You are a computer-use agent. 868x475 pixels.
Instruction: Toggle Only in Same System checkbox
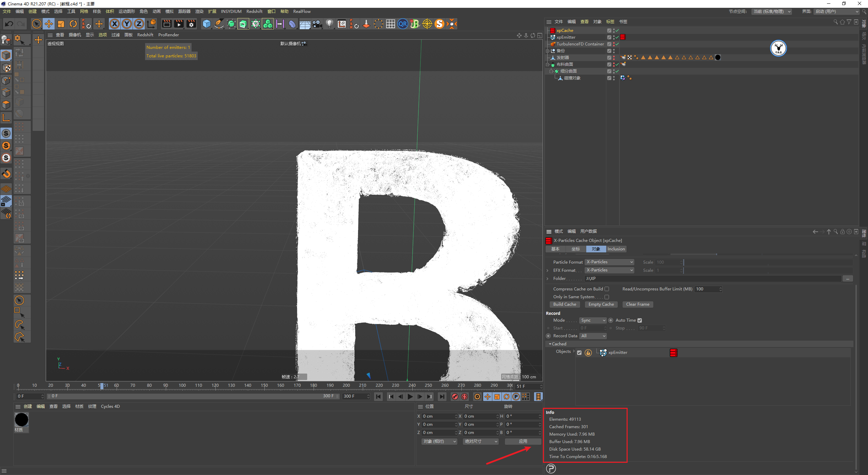click(x=607, y=297)
